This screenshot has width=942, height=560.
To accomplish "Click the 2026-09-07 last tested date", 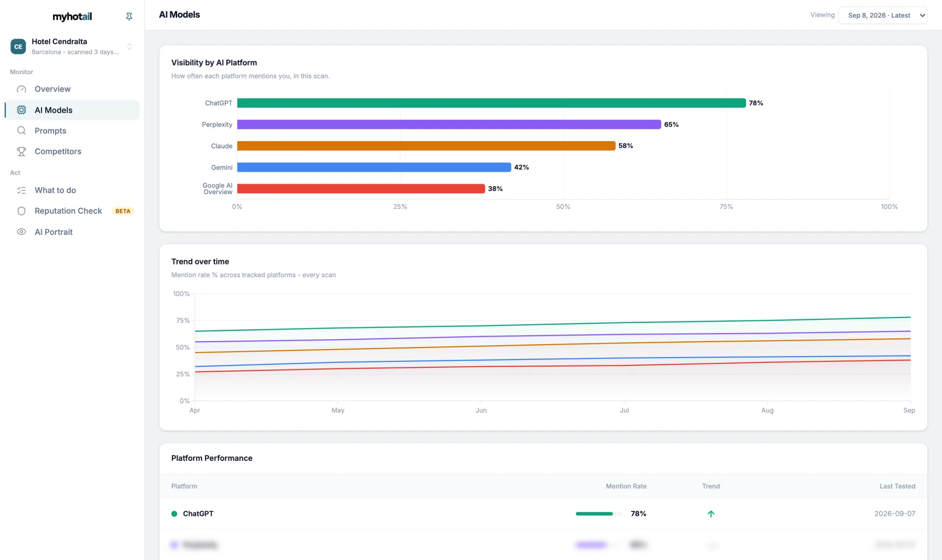I will [x=894, y=514].
